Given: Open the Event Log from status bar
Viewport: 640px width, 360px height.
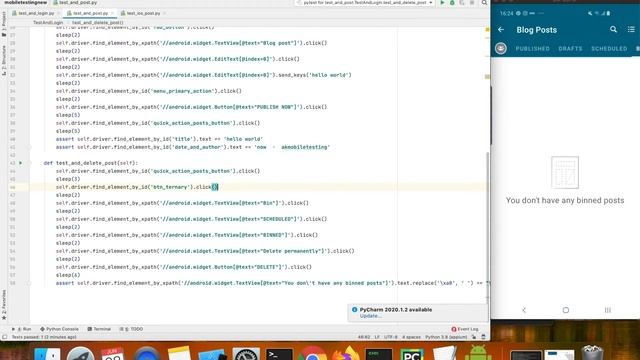Looking at the screenshot, I should click(465, 329).
